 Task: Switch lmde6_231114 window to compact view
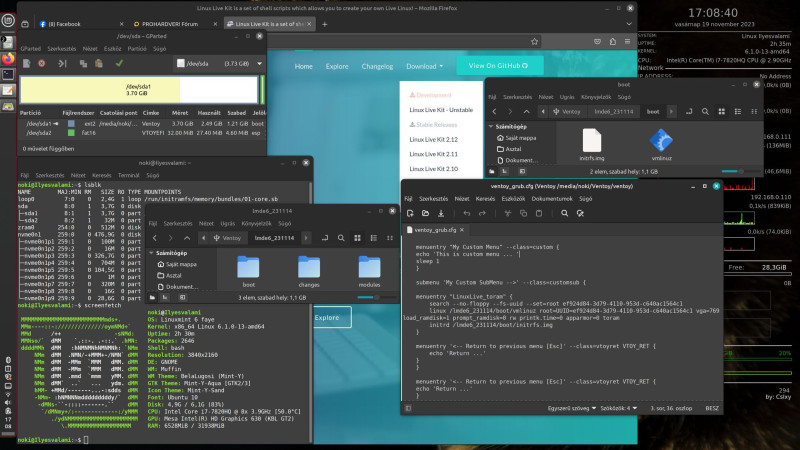point(390,238)
